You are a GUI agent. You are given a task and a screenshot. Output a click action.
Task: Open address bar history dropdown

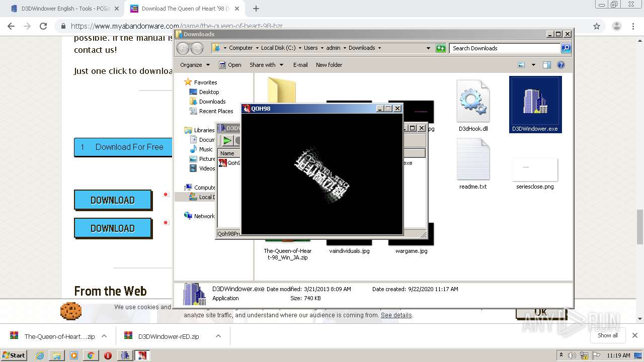click(428, 48)
